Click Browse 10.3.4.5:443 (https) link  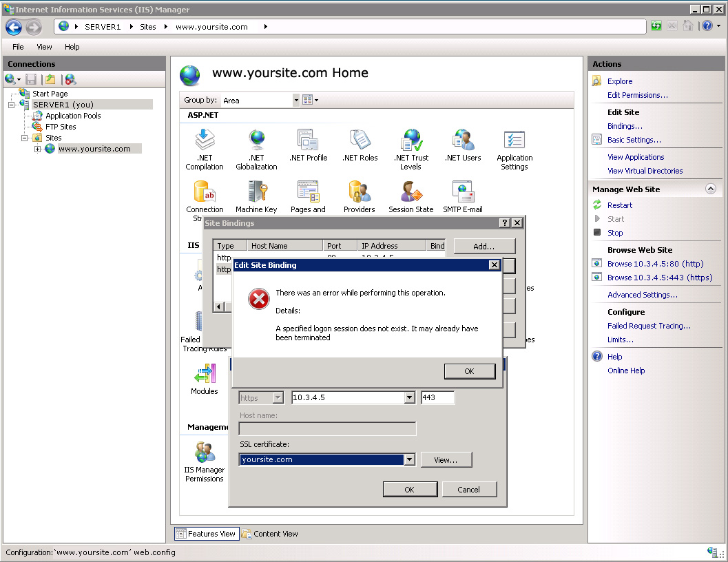tap(660, 278)
